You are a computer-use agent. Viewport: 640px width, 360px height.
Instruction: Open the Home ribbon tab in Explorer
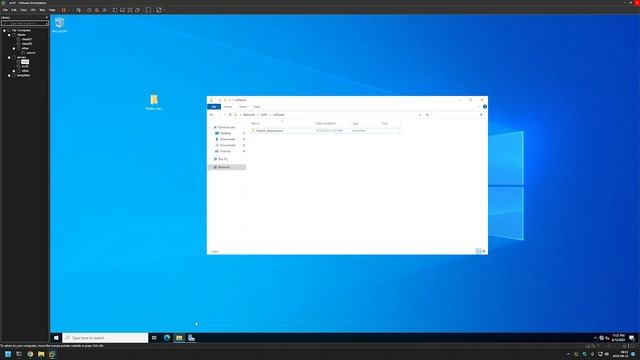point(228,107)
